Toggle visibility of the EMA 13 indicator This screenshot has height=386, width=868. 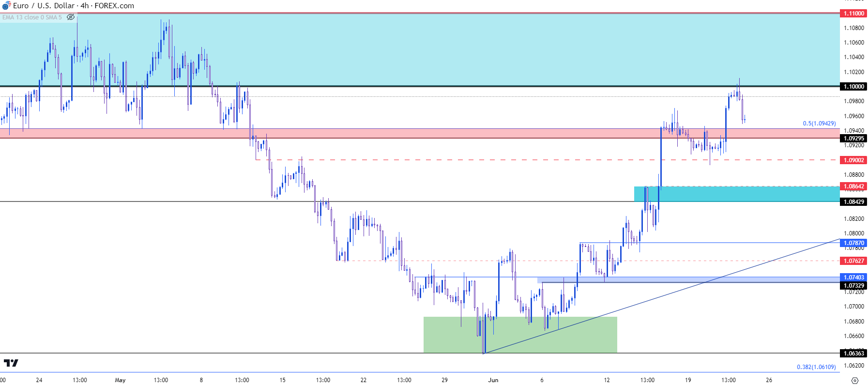pyautogui.click(x=71, y=17)
